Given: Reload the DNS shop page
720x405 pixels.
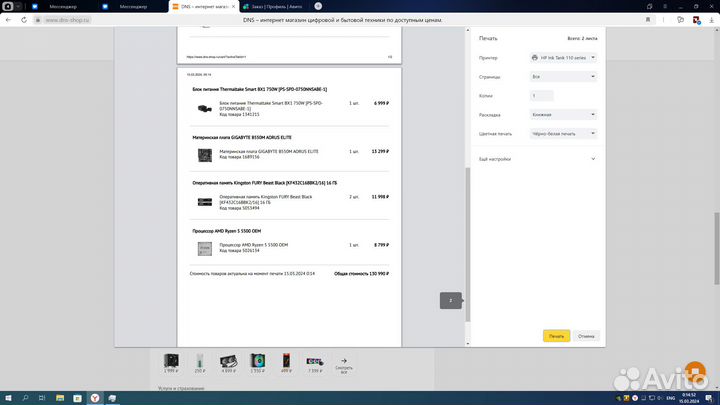Looking at the screenshot, I should click(x=24, y=20).
